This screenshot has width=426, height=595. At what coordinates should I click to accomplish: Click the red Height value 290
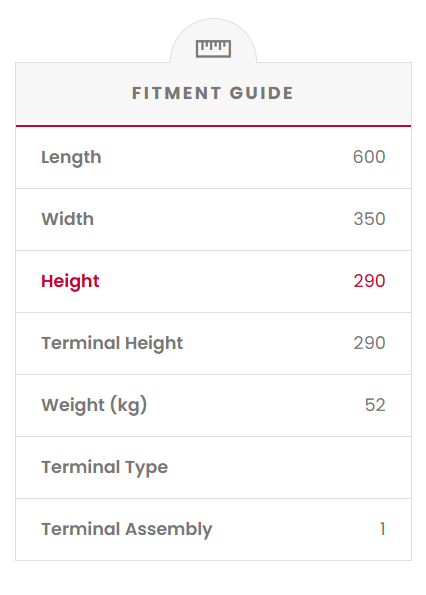coord(369,281)
